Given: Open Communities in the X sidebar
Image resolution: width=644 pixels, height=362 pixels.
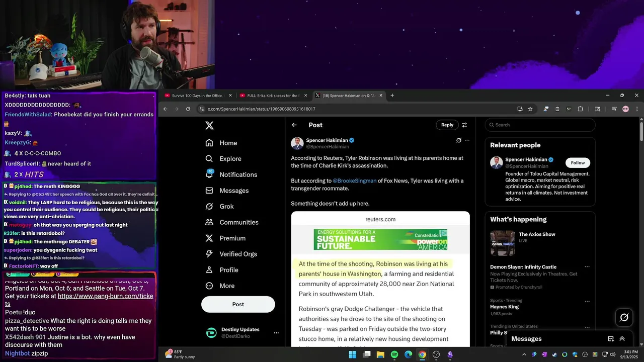Looking at the screenshot, I should 232,222.
